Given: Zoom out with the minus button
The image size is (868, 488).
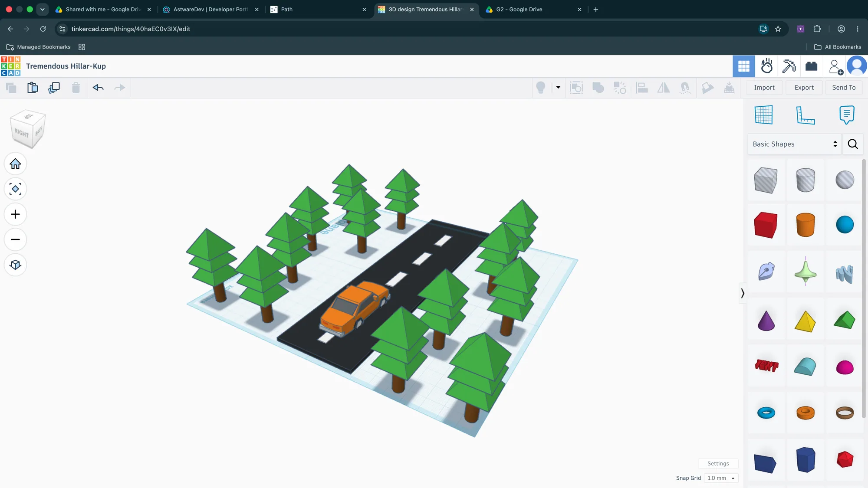Looking at the screenshot, I should click(15, 239).
